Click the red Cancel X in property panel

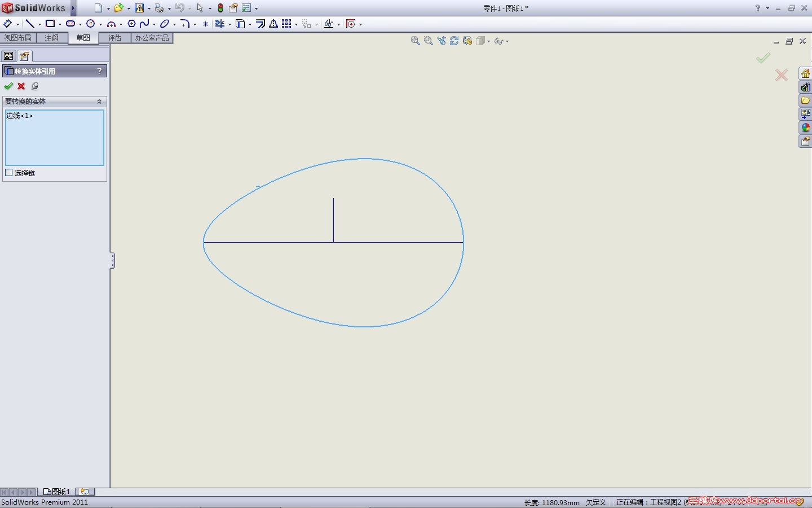coord(21,86)
